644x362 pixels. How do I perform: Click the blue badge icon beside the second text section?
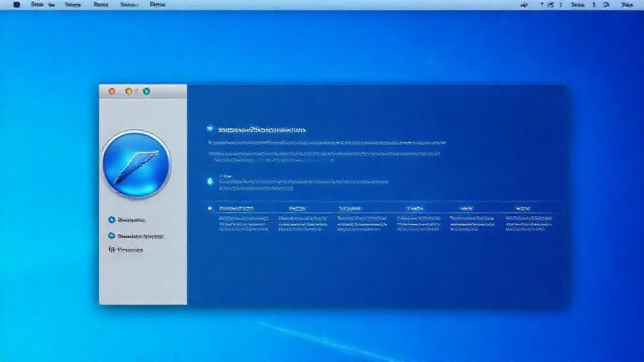coord(210,182)
